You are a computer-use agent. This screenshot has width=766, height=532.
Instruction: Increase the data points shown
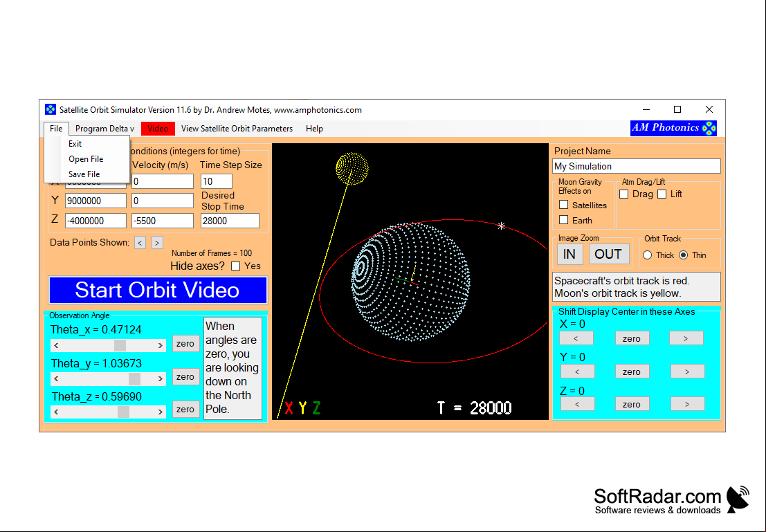pos(157,243)
